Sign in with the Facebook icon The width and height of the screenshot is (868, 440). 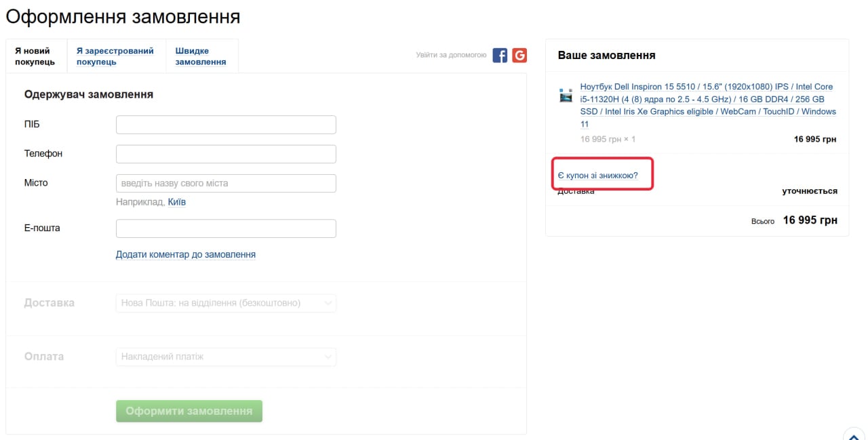tap(500, 56)
